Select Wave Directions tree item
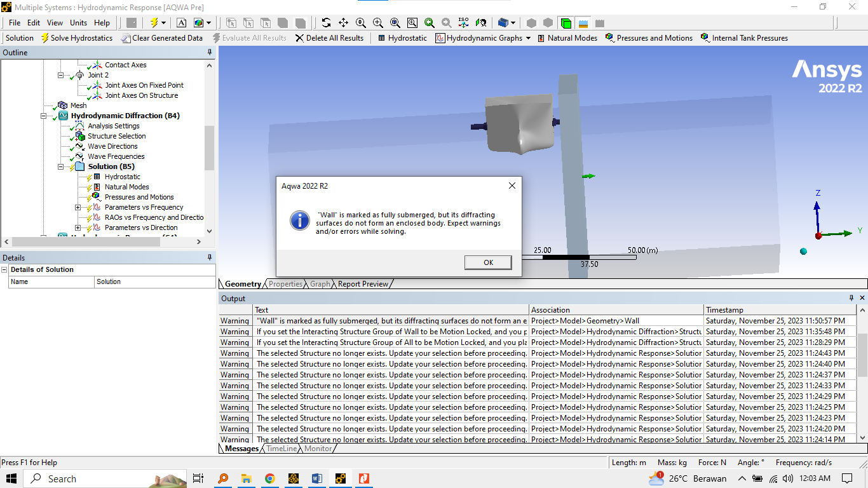Viewport: 868px width, 488px height. (x=112, y=146)
